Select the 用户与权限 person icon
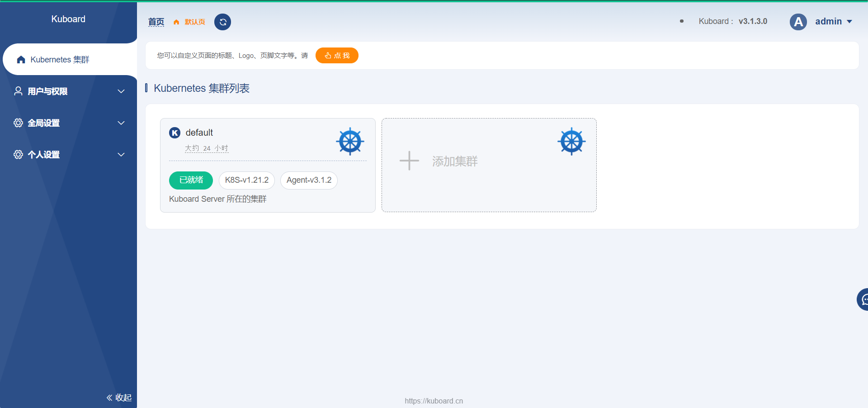The width and height of the screenshot is (868, 408). [x=18, y=91]
